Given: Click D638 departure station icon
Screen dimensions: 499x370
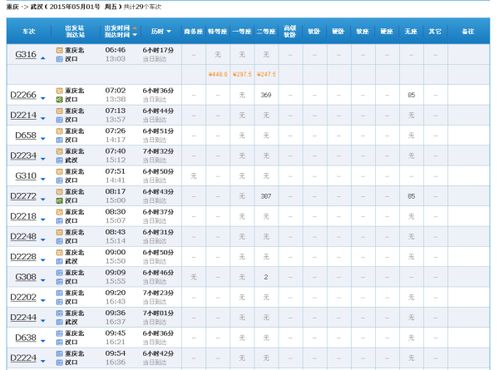Looking at the screenshot, I should (x=59, y=333).
